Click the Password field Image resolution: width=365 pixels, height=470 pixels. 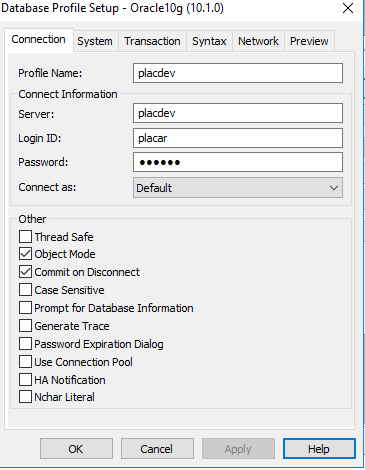tap(238, 162)
